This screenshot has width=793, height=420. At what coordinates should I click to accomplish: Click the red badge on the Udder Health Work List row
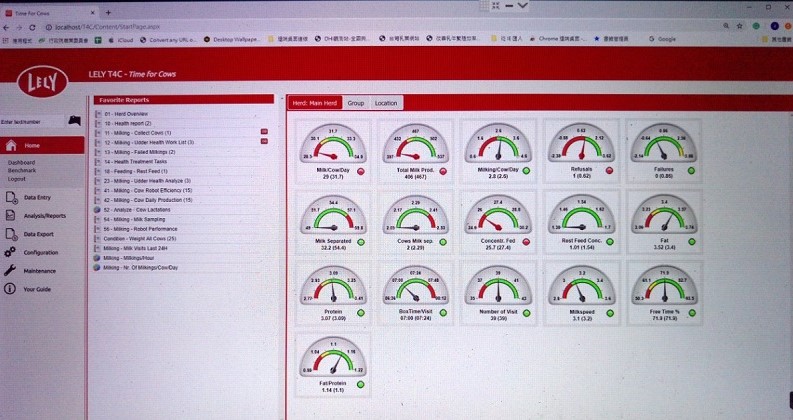tap(264, 142)
